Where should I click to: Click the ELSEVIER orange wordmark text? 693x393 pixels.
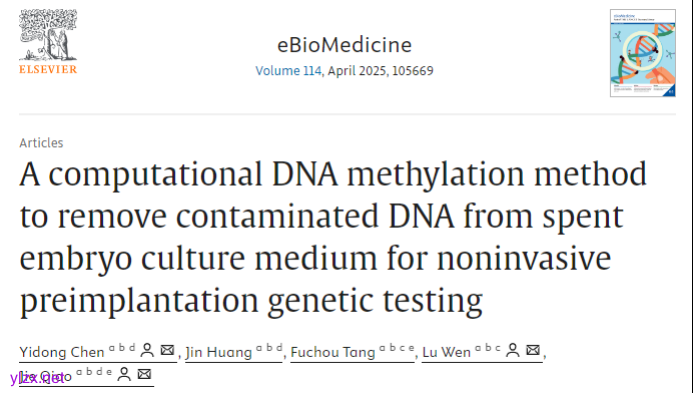pos(48,69)
